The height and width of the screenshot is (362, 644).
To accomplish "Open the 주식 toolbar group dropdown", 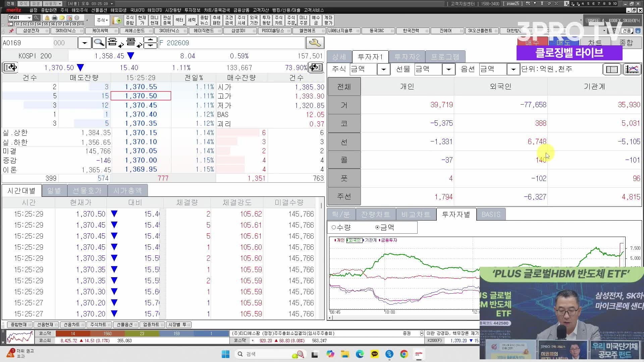I will [x=102, y=20].
